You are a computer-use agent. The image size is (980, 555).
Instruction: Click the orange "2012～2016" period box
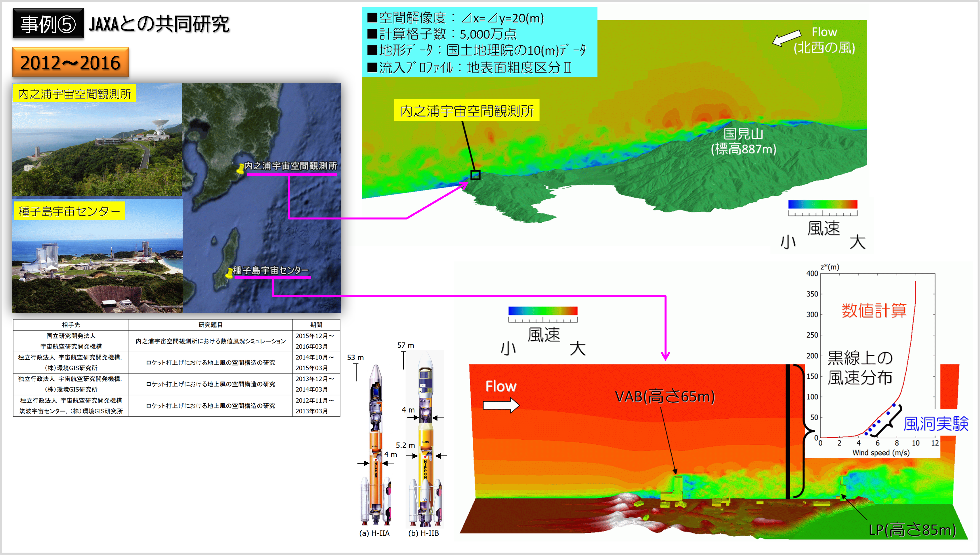pos(71,63)
